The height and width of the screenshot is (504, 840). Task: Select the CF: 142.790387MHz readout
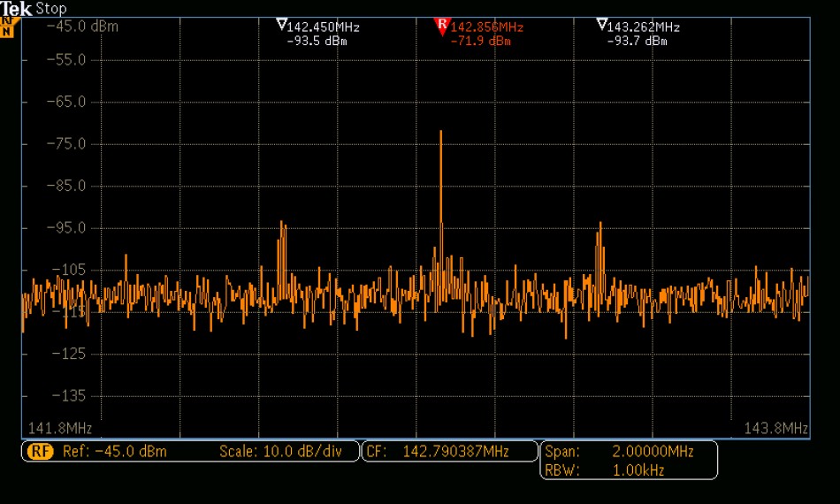tap(438, 452)
